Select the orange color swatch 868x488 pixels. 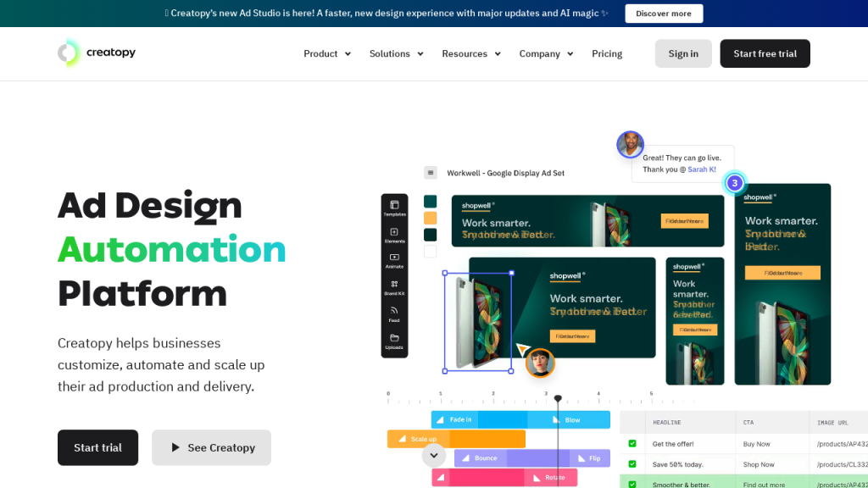coord(430,218)
